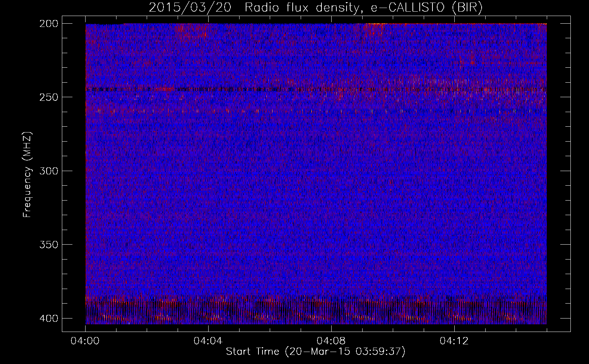Click the 04:08 time tick label
This screenshot has height=364, width=589.
(331, 341)
